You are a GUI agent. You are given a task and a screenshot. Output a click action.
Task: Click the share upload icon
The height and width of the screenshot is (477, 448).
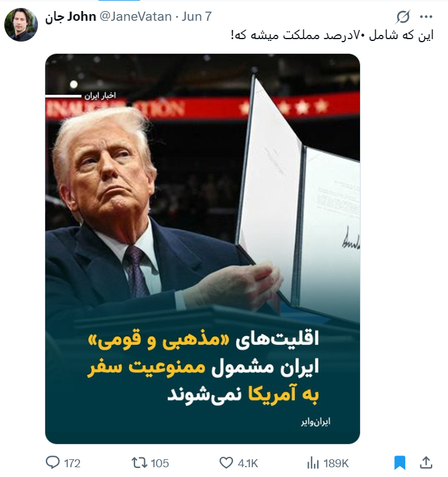tap(426, 462)
